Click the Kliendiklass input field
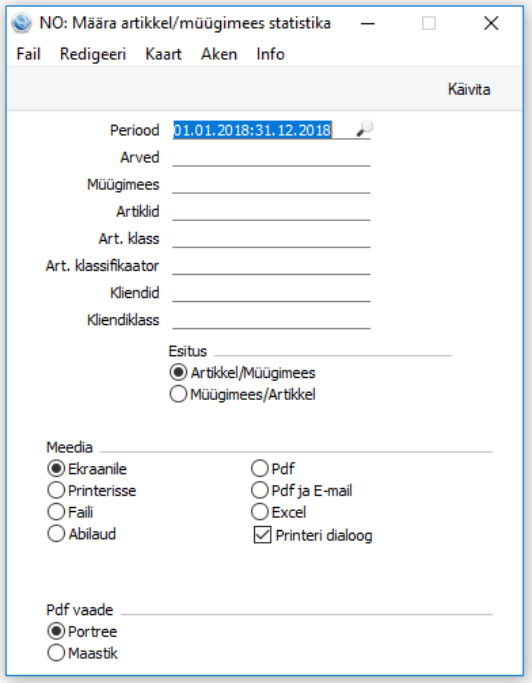This screenshot has height=683, width=532. 271,320
